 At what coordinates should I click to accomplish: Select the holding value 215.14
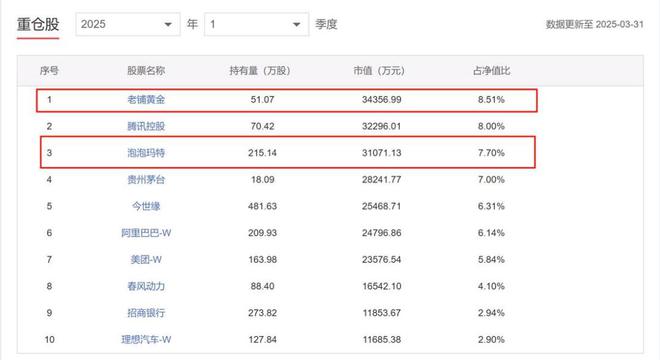(x=262, y=153)
